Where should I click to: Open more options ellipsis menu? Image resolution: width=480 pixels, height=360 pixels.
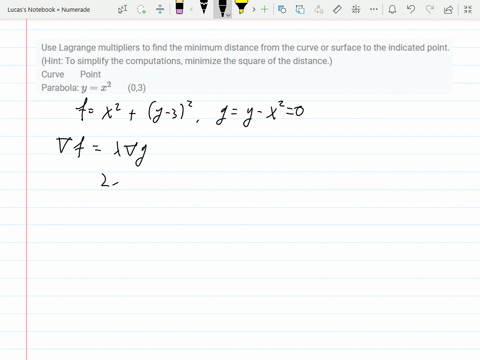click(x=374, y=10)
